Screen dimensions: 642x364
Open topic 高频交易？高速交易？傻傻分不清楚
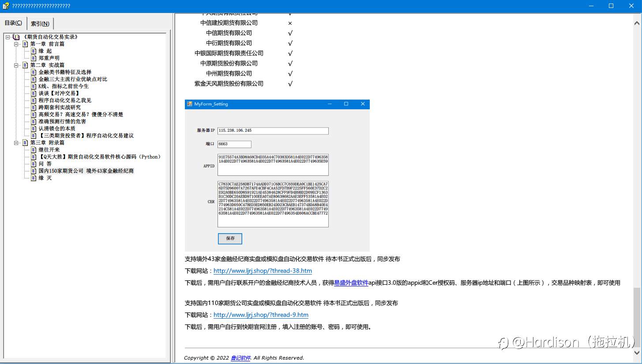pyautogui.click(x=81, y=115)
